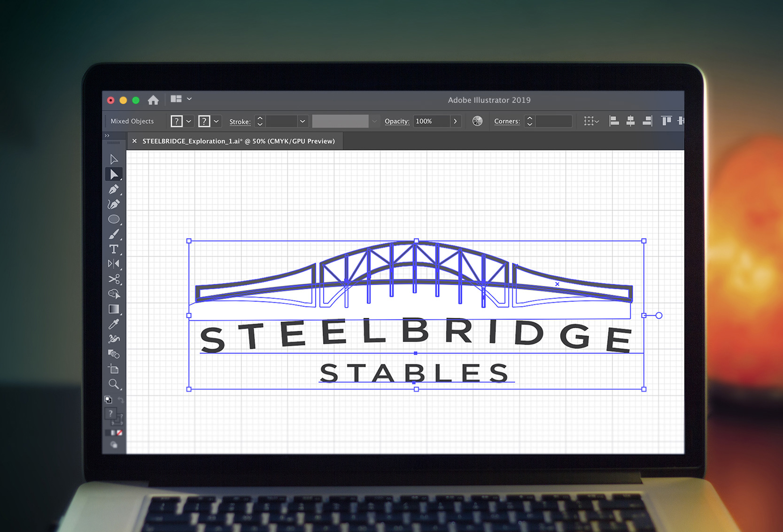Click the Corners radius input field

[553, 121]
